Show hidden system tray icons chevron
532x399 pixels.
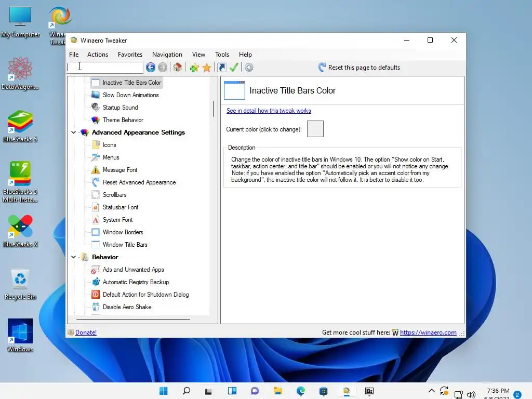click(x=432, y=391)
